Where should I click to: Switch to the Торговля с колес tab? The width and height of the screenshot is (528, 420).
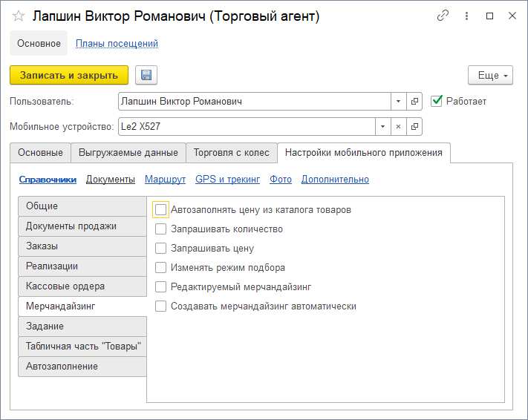coord(231,153)
